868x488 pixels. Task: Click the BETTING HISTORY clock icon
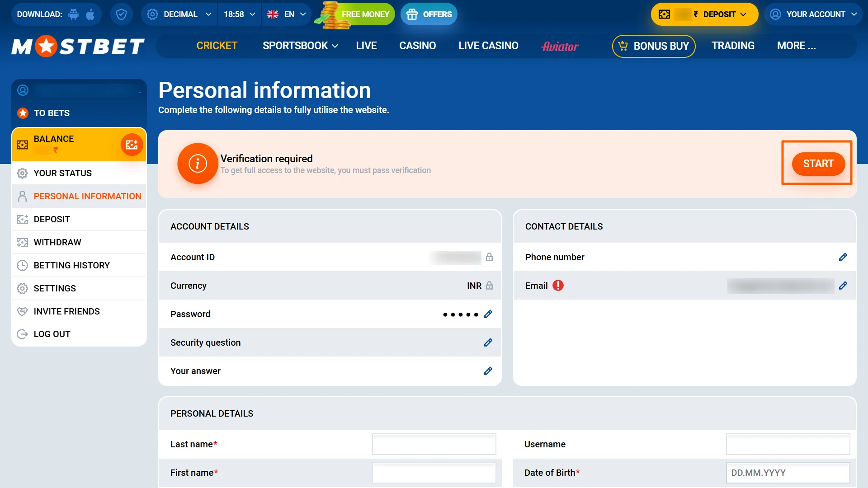point(22,265)
